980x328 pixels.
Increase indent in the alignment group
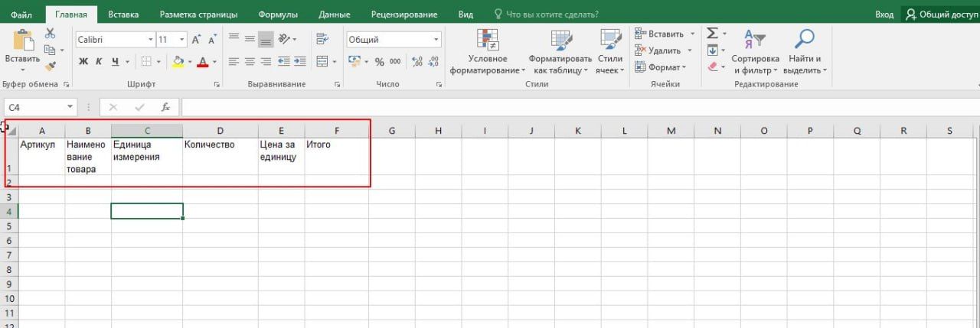point(299,62)
